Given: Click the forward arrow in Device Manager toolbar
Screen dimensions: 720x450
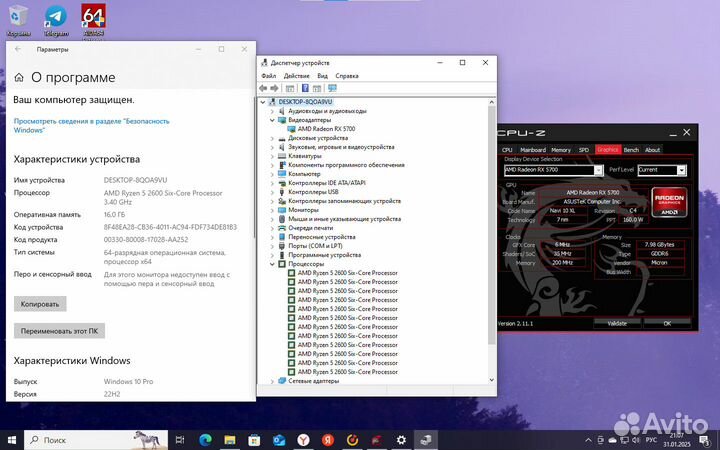Looking at the screenshot, I should tap(274, 88).
